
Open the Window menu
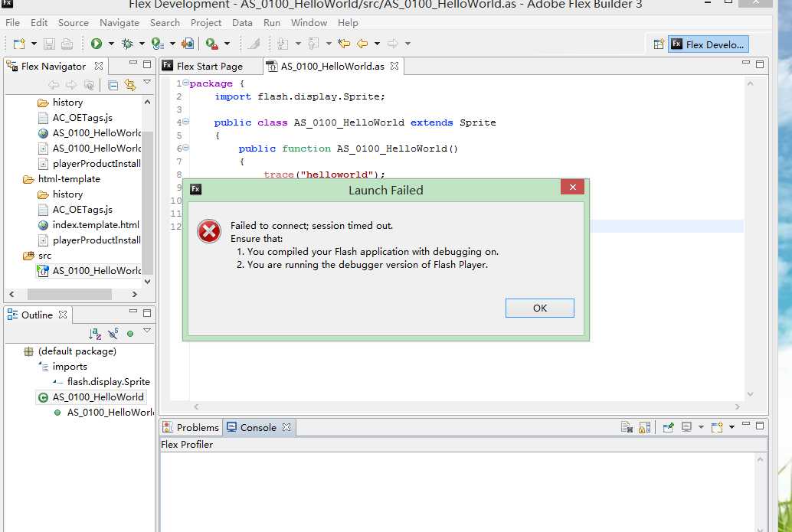point(309,23)
